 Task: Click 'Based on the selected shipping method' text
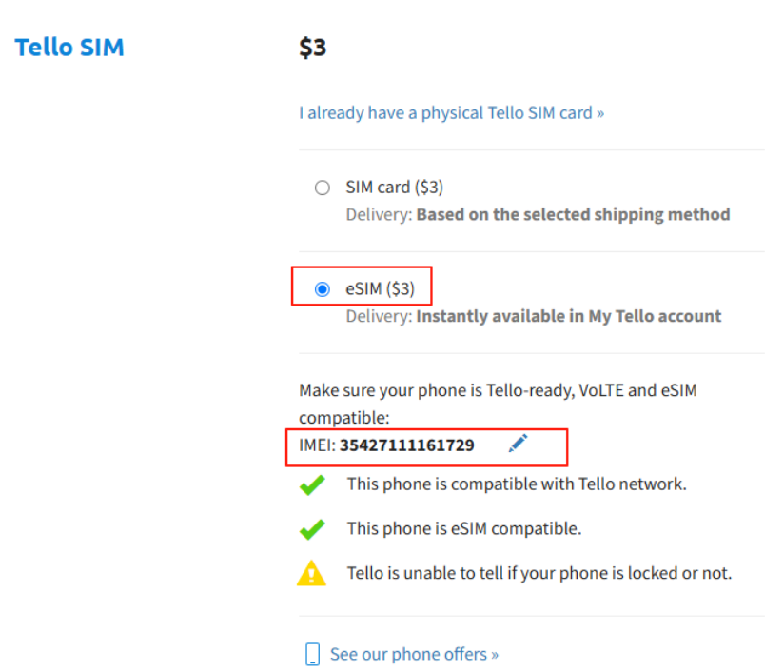[574, 215]
